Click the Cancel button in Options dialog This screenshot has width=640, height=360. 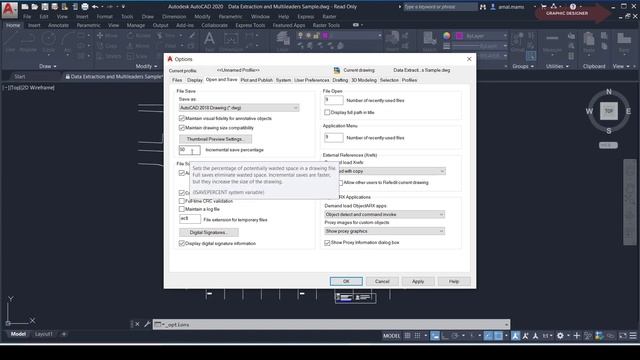(x=382, y=281)
